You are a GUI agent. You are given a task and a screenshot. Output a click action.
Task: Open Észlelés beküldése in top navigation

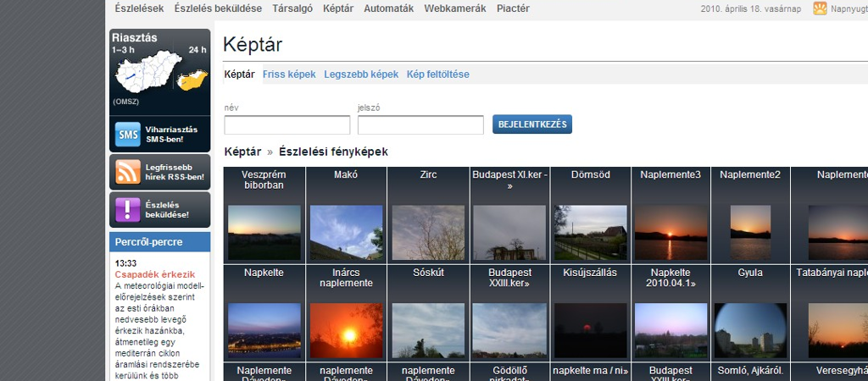coord(218,8)
